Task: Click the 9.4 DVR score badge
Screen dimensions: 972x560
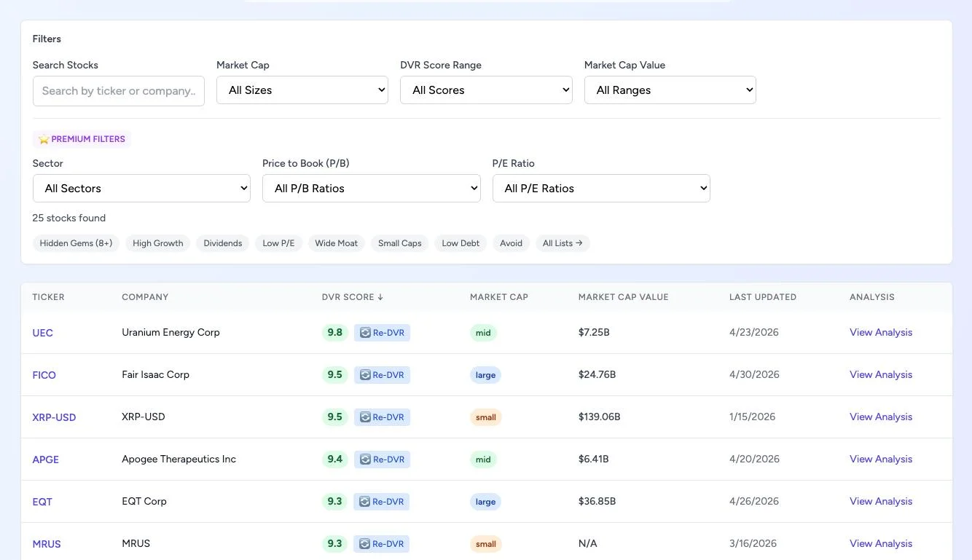Action: pos(334,460)
